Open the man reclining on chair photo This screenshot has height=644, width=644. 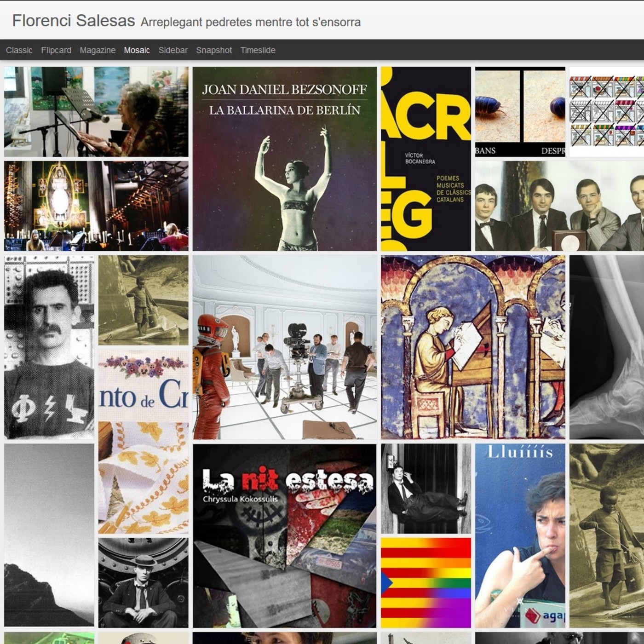pos(426,489)
